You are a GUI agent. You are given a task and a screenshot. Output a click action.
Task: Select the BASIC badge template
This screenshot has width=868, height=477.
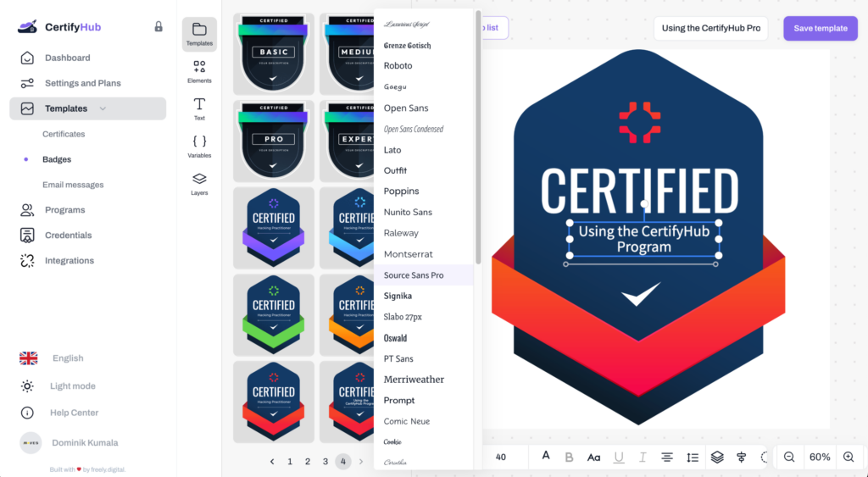(x=274, y=53)
